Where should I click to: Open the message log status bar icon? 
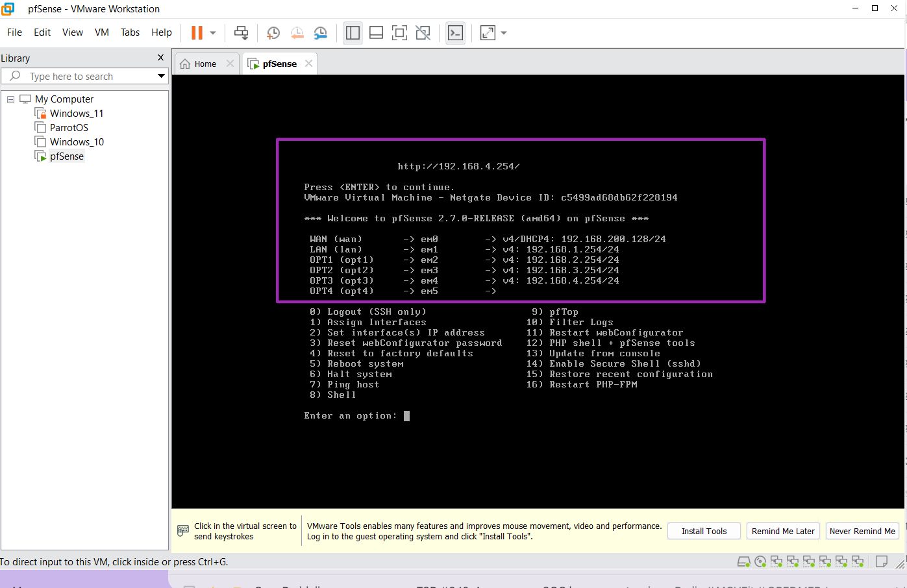click(882, 561)
